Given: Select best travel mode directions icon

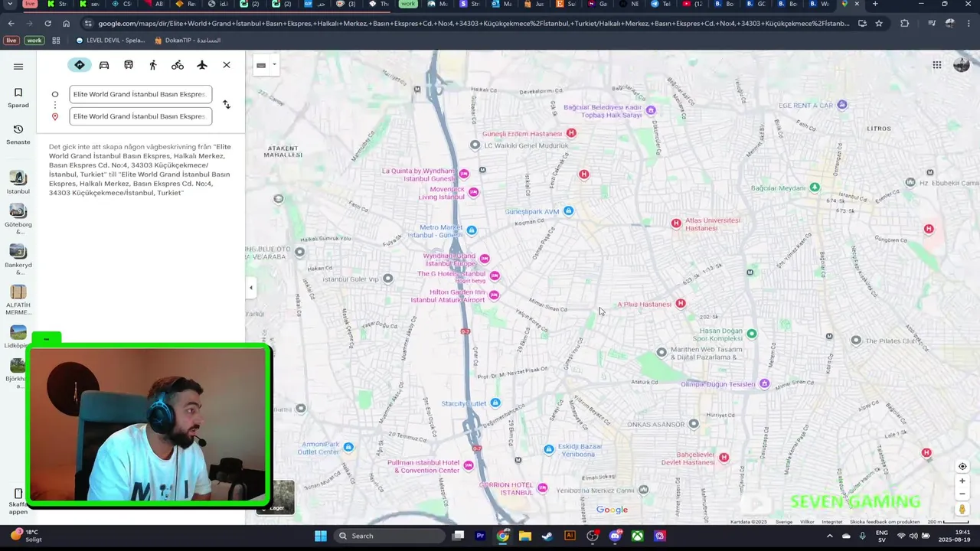Looking at the screenshot, I should point(80,65).
